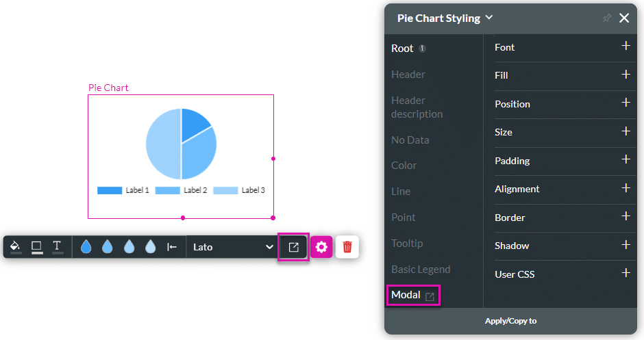Screen dimensions: 644x340
Task: Open the border color tool
Action: pos(36,246)
